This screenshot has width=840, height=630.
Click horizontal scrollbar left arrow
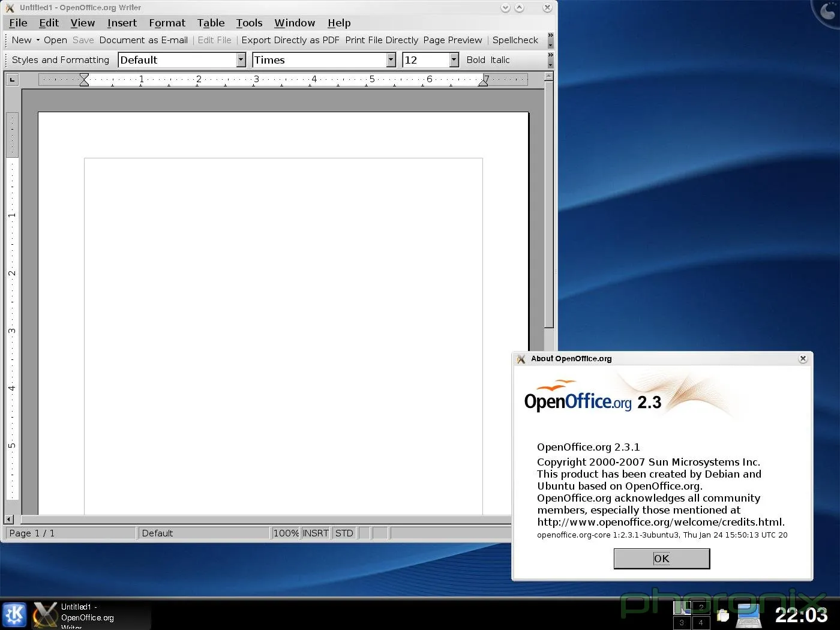pos(8,519)
